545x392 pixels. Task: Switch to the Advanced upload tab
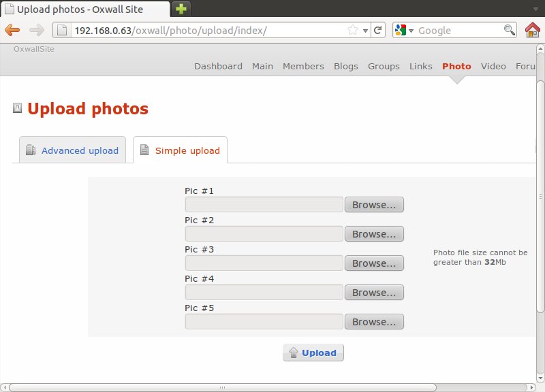pos(72,150)
